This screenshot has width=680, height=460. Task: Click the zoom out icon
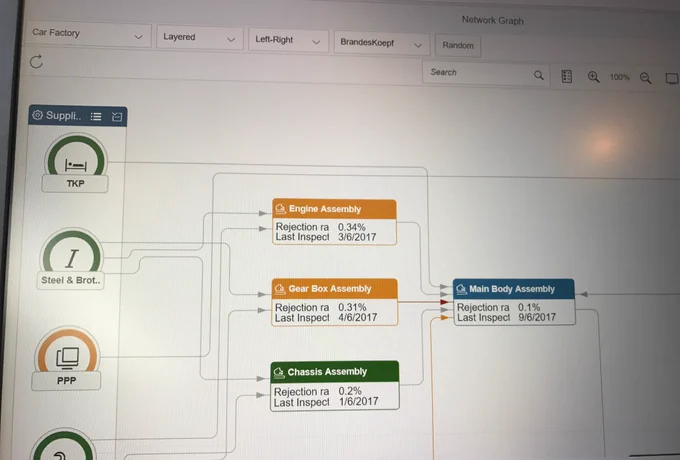(x=645, y=78)
